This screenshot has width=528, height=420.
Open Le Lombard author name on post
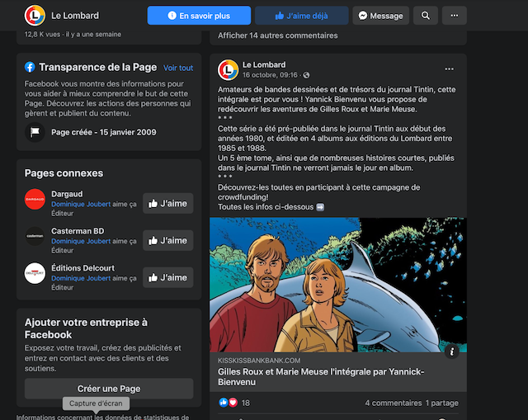(264, 64)
